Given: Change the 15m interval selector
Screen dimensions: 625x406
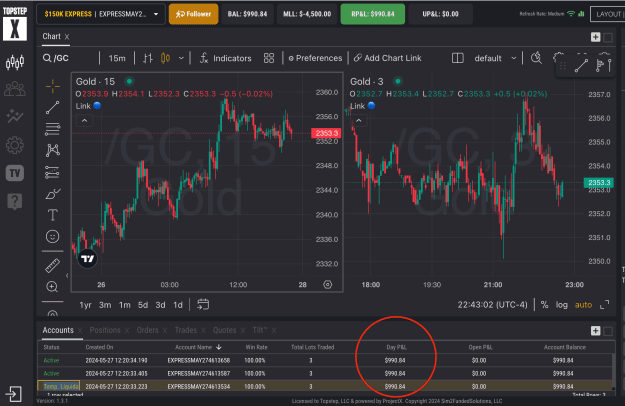Looking at the screenshot, I should click(117, 58).
